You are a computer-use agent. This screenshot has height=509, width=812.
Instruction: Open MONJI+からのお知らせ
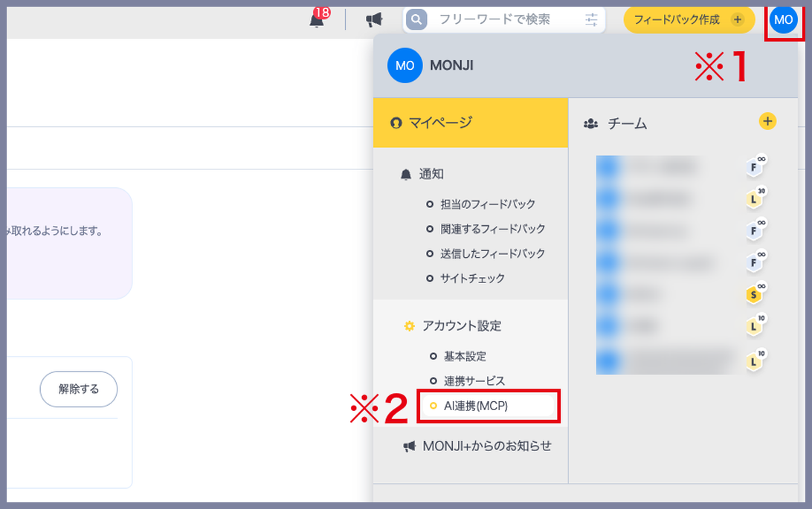487,446
